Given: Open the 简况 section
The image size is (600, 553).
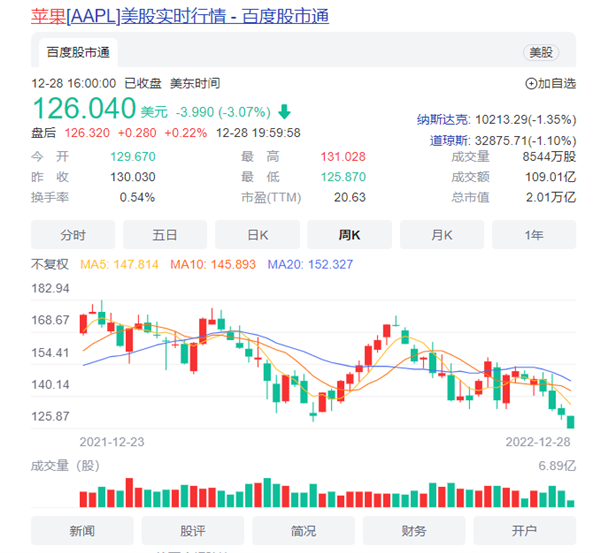Looking at the screenshot, I should pos(303,531).
